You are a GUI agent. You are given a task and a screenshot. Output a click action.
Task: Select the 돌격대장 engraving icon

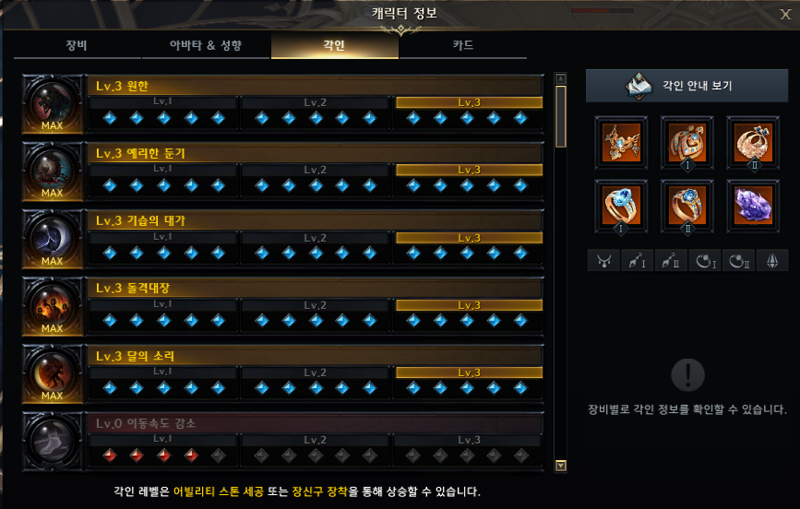click(53, 306)
